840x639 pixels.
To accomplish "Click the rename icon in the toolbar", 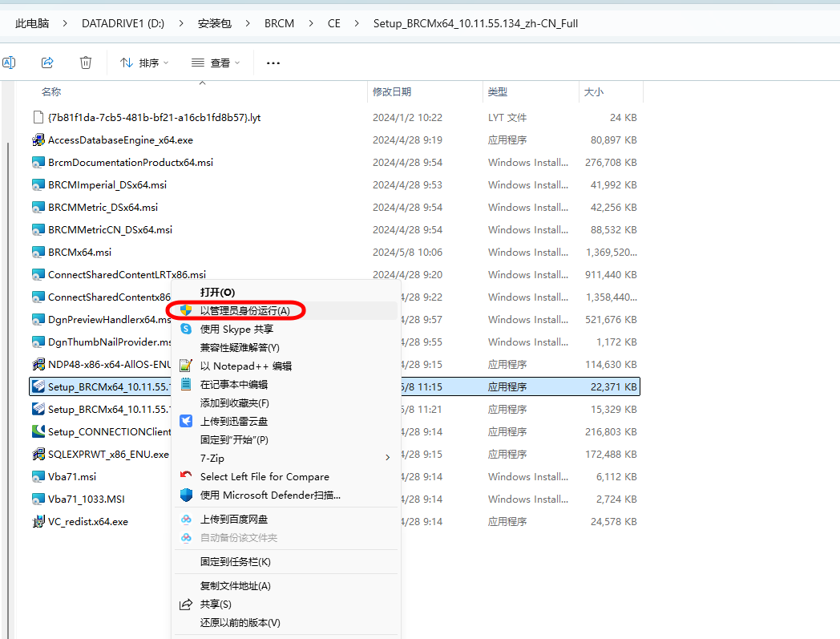I will point(10,62).
